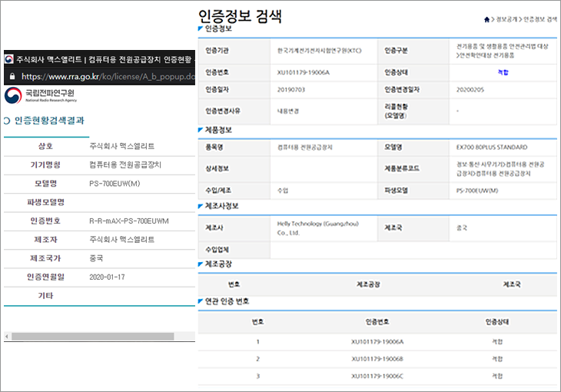Viewport: 561px width, 392px height.
Task: Click the 수입업체 label
Action: pyautogui.click(x=217, y=250)
